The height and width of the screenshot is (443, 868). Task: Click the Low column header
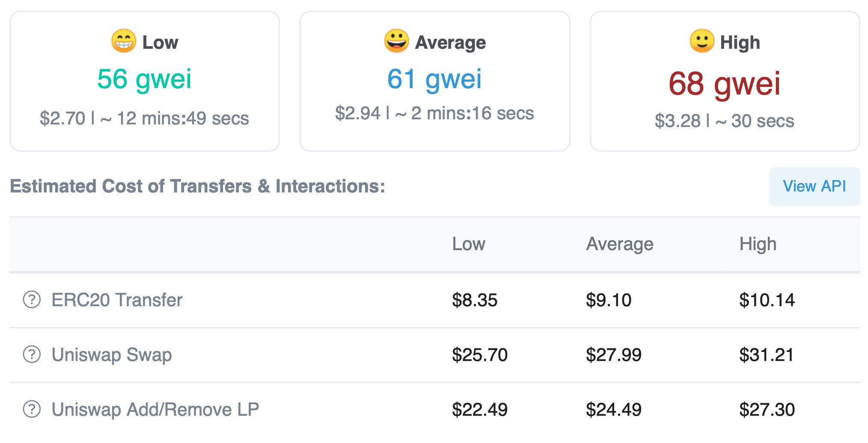click(469, 244)
